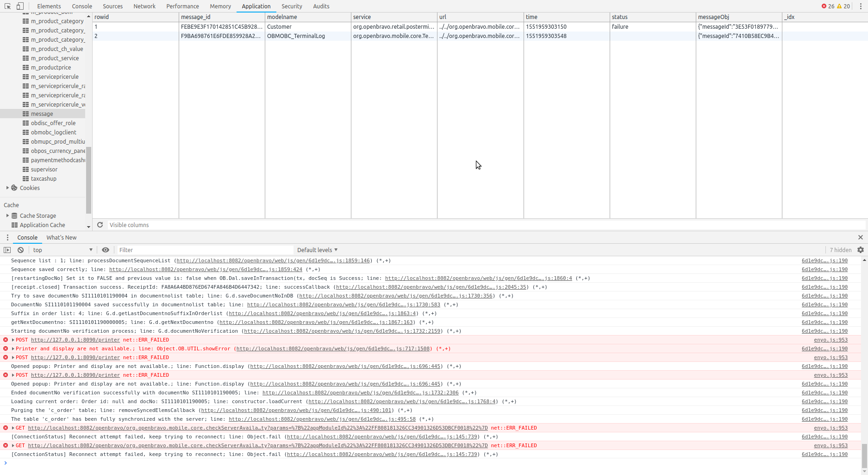
Task: Open console settings gear icon
Action: pyautogui.click(x=861, y=250)
